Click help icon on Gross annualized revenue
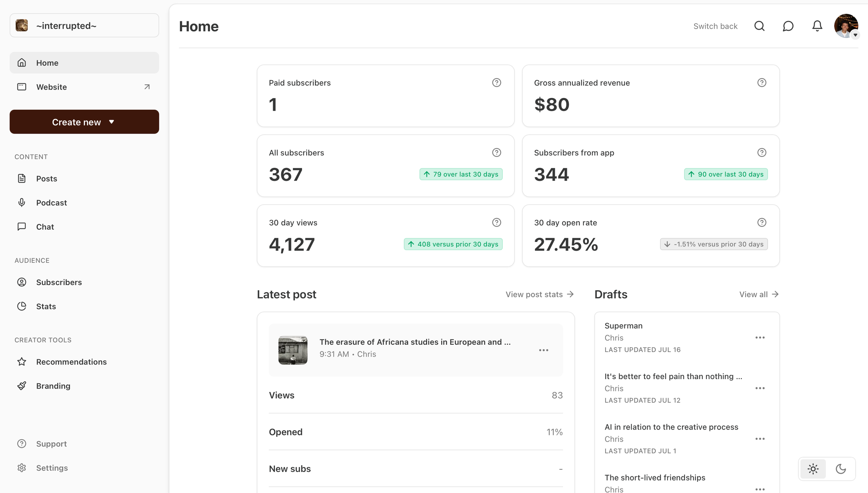This screenshot has width=868, height=493. [762, 83]
